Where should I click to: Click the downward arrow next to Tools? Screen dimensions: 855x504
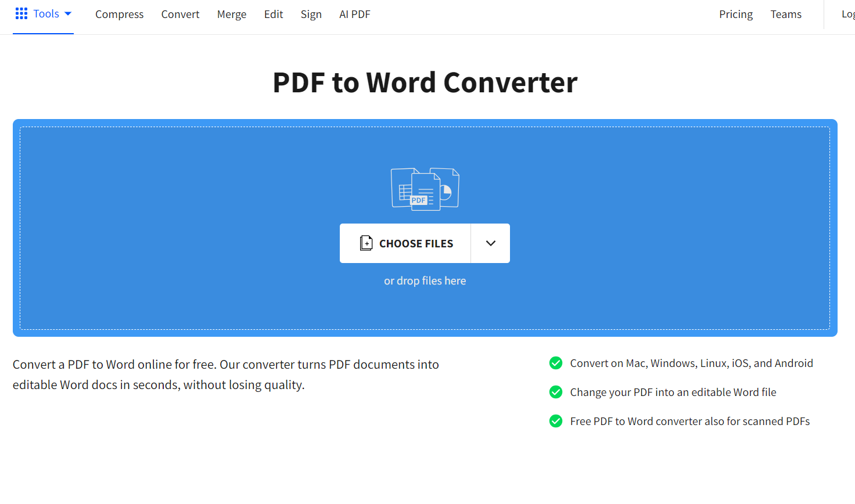pyautogui.click(x=67, y=14)
